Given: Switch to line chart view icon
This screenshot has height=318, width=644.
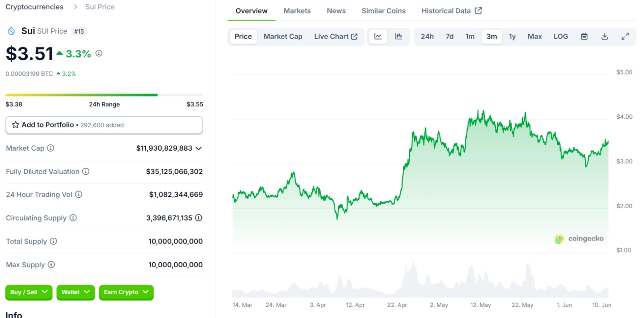Looking at the screenshot, I should (x=378, y=36).
